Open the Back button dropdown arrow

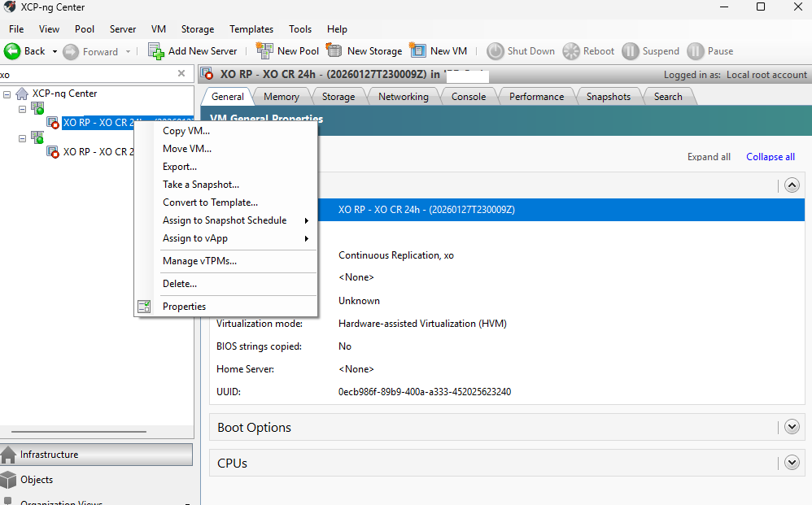(x=55, y=51)
